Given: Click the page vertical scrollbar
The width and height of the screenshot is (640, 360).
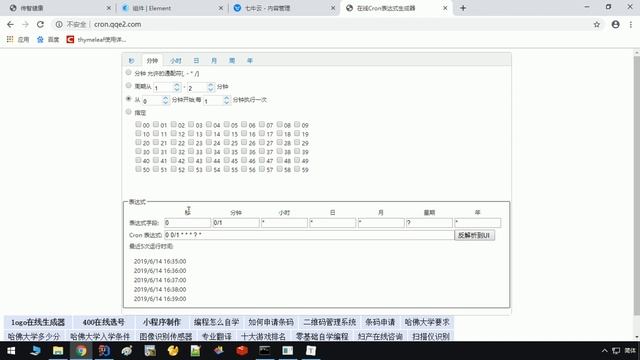Looking at the screenshot, I should [637, 186].
